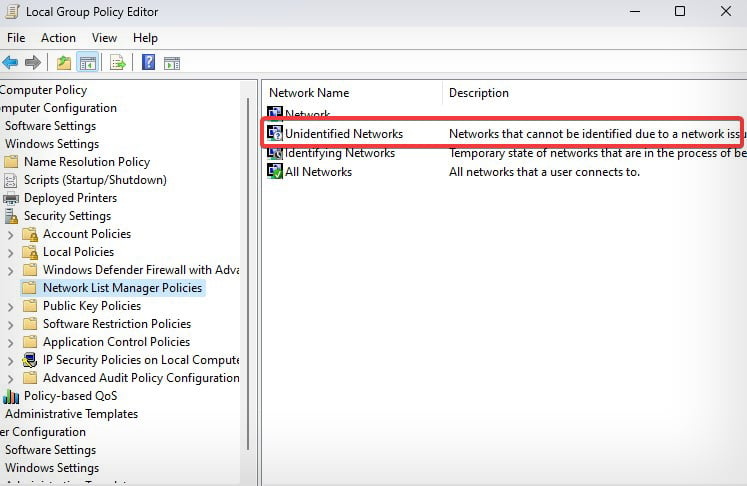The height and width of the screenshot is (486, 747).
Task: Click the Unidentified Networks row icon
Action: pyautogui.click(x=275, y=133)
